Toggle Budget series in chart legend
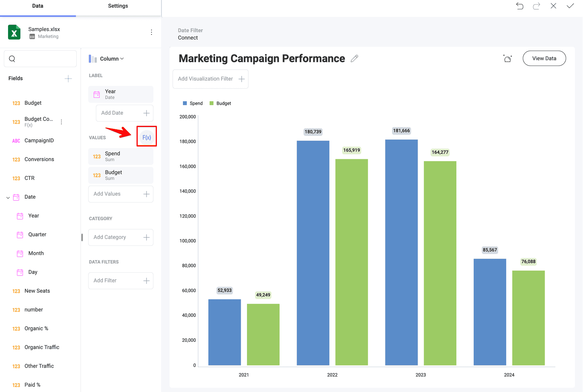 pyautogui.click(x=220, y=103)
